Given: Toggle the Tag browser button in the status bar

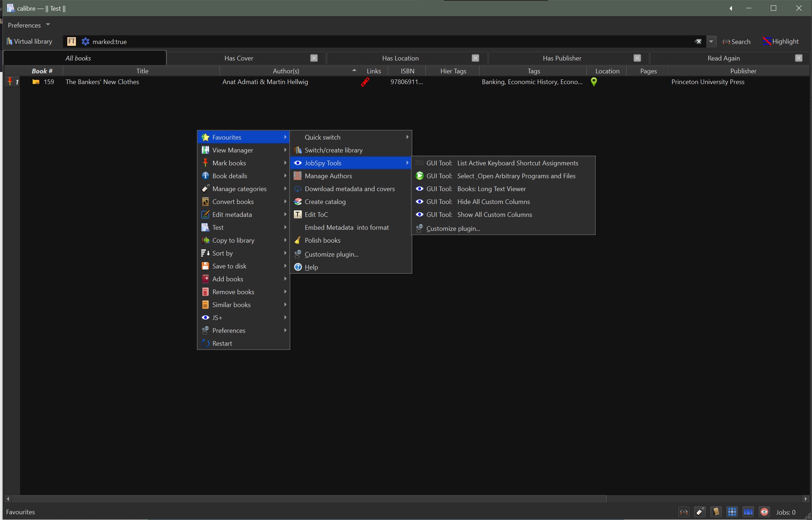Looking at the screenshot, I should coord(700,512).
